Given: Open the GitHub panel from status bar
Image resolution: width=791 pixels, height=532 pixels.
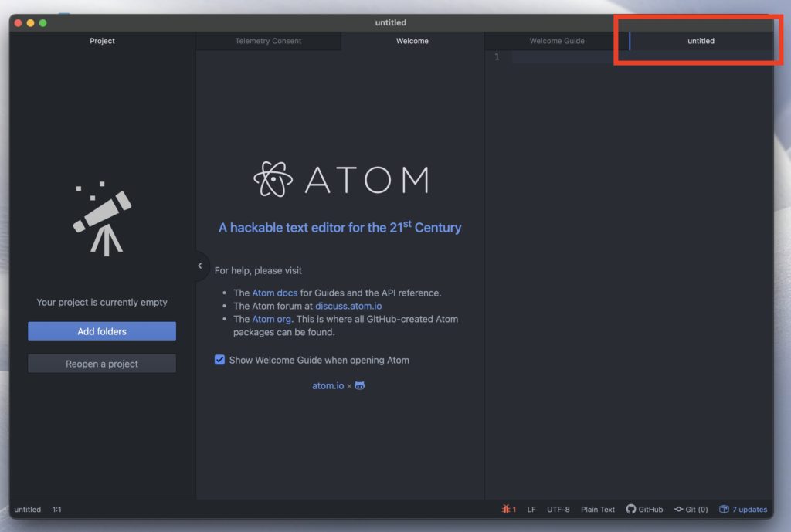Looking at the screenshot, I should click(645, 510).
